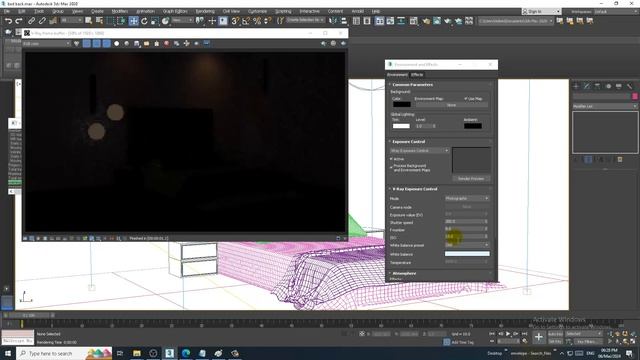Open the White balance preset dropdown
The height and width of the screenshot is (360, 640).
(467, 245)
